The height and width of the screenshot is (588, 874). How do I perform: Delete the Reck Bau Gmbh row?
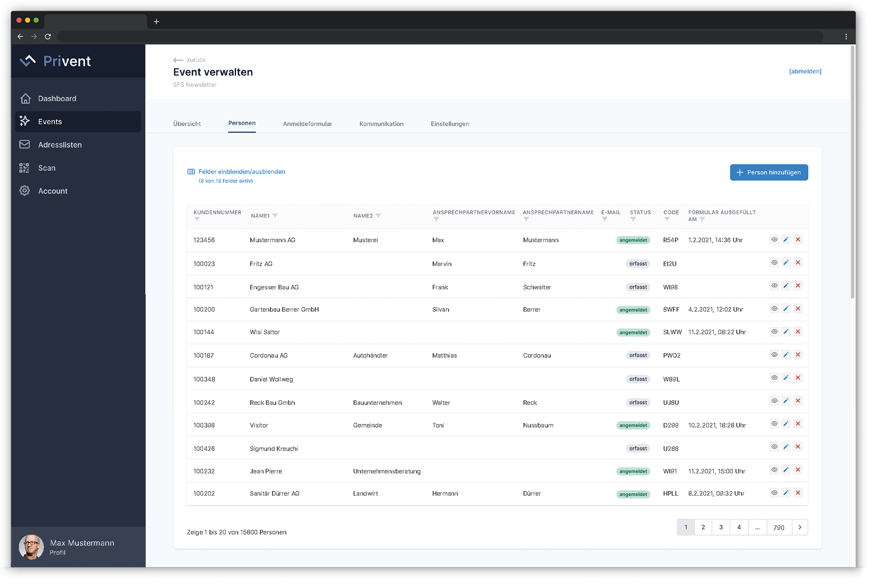(798, 401)
